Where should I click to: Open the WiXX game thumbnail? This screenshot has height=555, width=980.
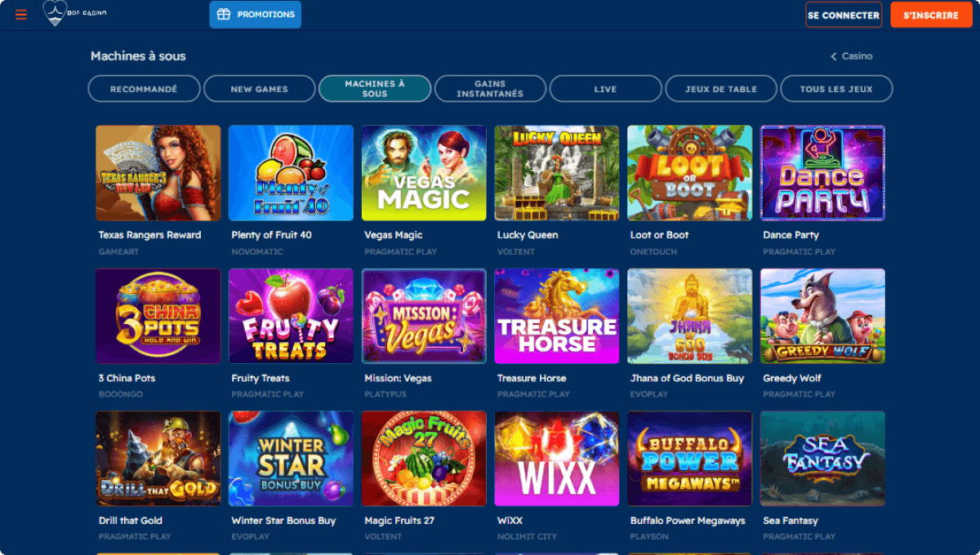[557, 459]
